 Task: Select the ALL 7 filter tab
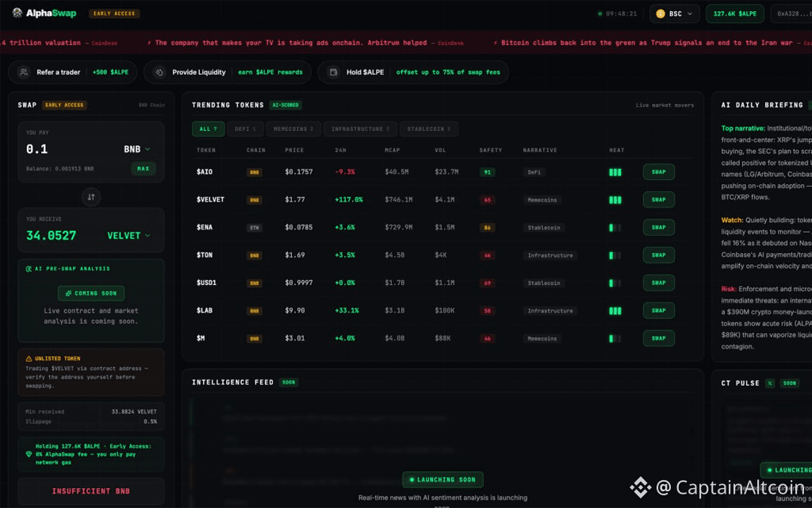click(x=209, y=129)
